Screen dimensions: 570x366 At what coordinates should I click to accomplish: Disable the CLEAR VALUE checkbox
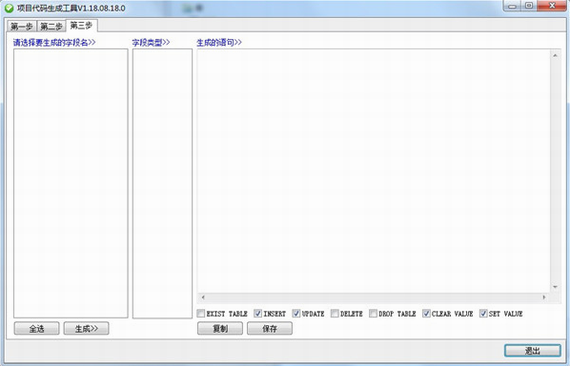click(x=426, y=313)
